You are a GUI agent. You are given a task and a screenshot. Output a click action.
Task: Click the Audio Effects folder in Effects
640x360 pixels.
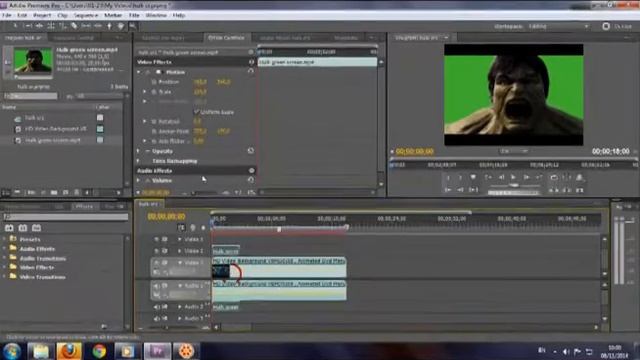coord(37,249)
